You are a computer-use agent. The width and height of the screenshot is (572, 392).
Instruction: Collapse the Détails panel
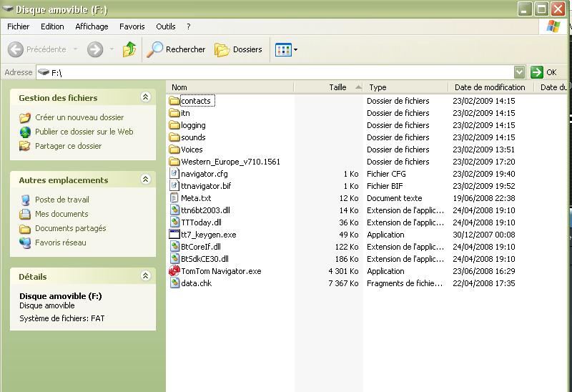[146, 275]
